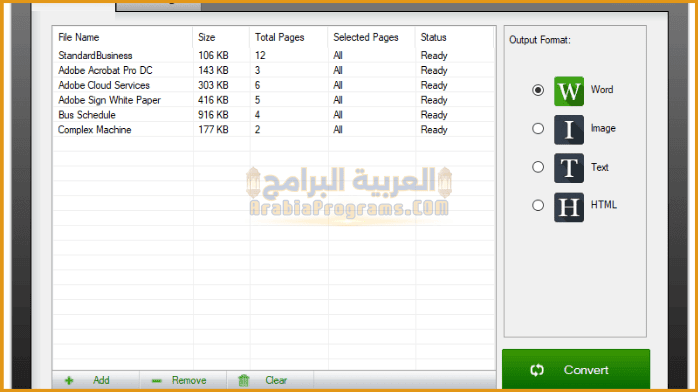This screenshot has width=698, height=392.
Task: Click Selected Pages All for Bus Schedule
Action: click(x=338, y=115)
